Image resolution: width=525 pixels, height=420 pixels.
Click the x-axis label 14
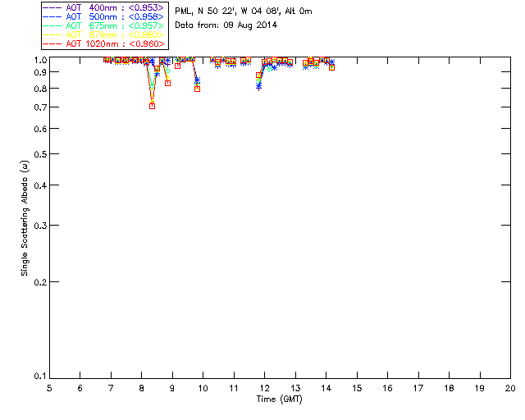(x=326, y=389)
